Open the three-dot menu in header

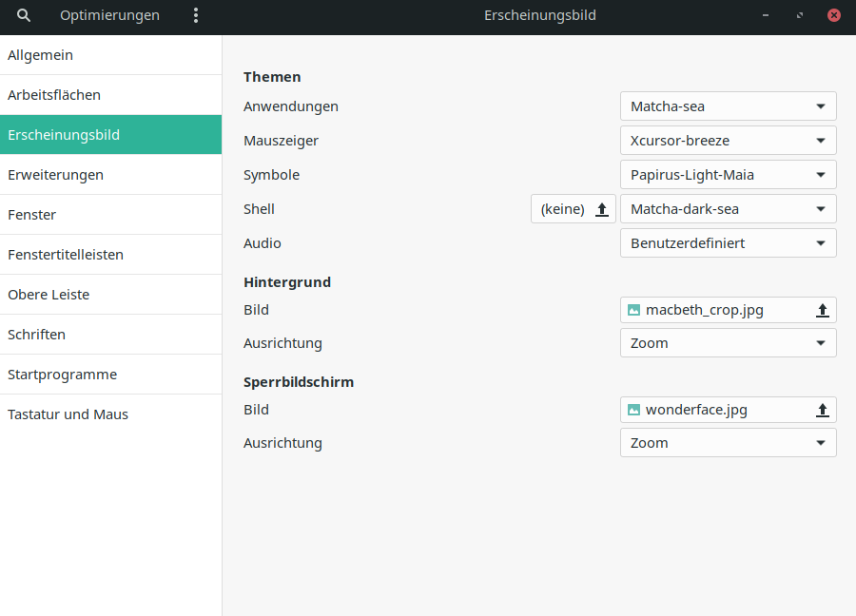(x=196, y=15)
